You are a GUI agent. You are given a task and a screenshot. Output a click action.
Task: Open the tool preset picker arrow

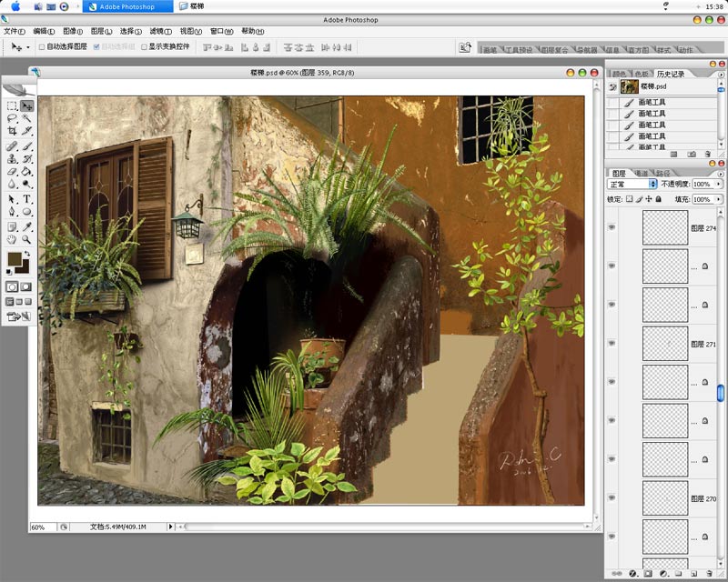tap(27, 47)
